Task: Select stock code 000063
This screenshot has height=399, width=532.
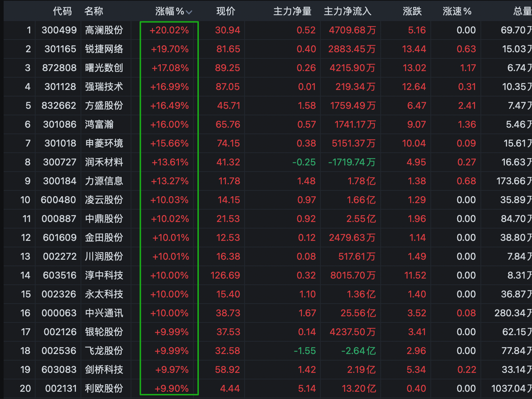Action: pyautogui.click(x=59, y=313)
